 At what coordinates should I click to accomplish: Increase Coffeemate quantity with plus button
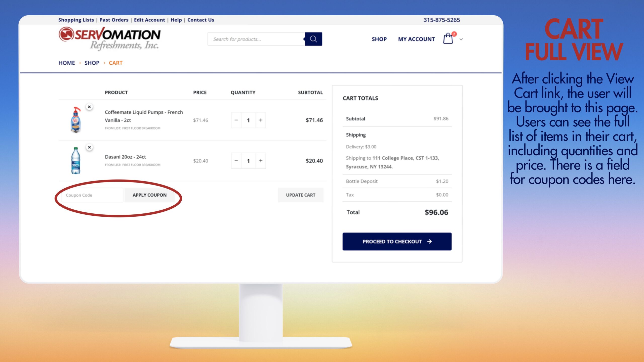click(x=261, y=120)
